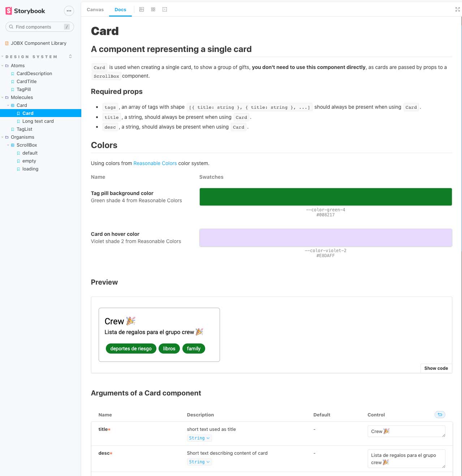Open the String type dropdown for title
The height and width of the screenshot is (476, 462).
199,438
